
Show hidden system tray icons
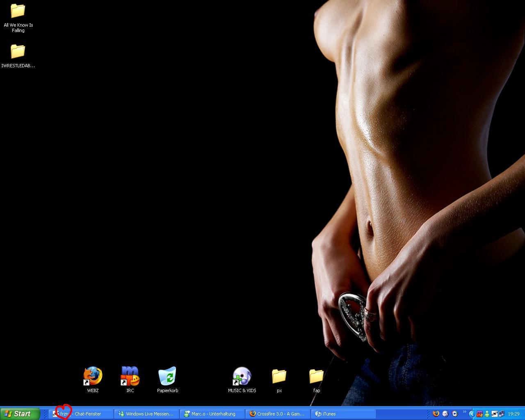point(472,414)
